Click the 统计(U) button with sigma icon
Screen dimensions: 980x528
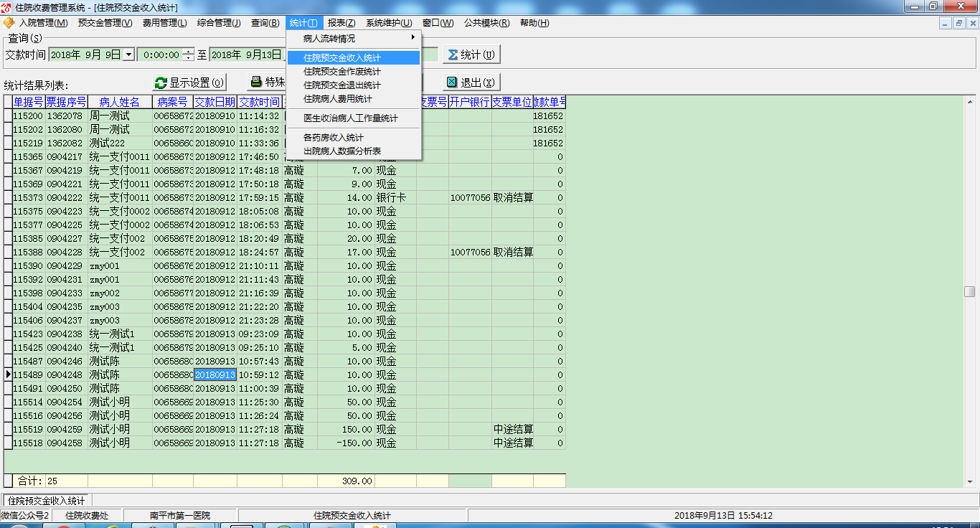471,55
